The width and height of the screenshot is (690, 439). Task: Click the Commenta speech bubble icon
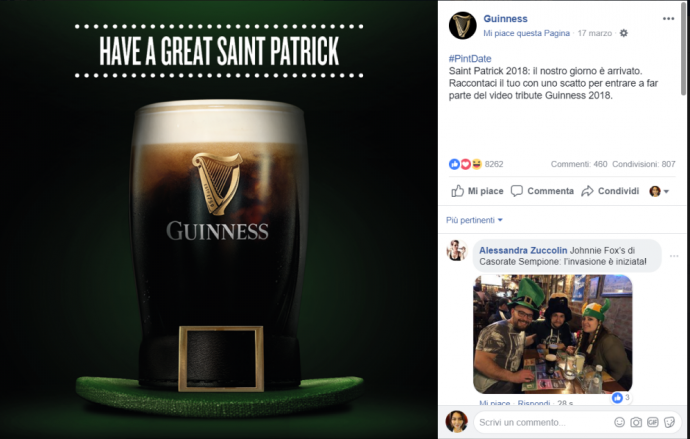pyautogui.click(x=517, y=191)
